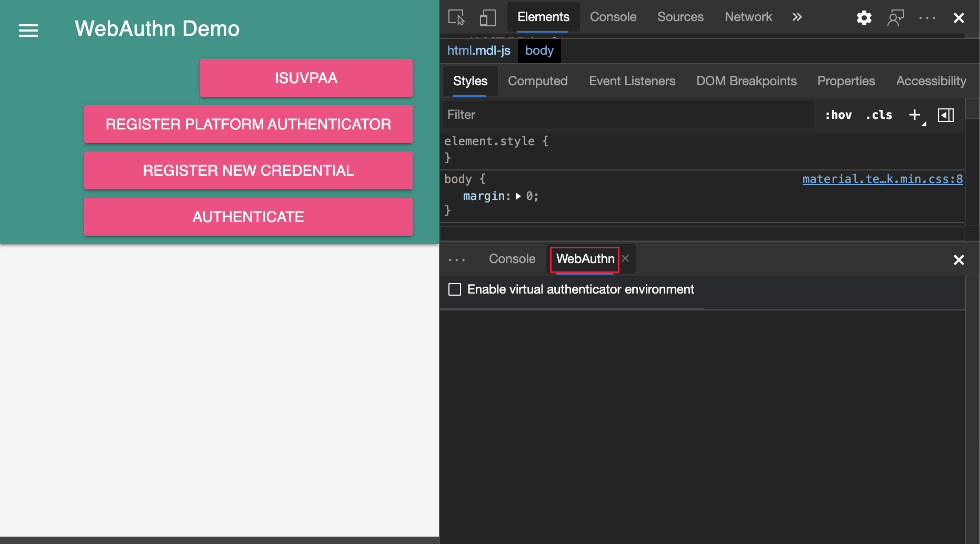
Task: Toggle element classes with .cls button
Action: click(878, 115)
